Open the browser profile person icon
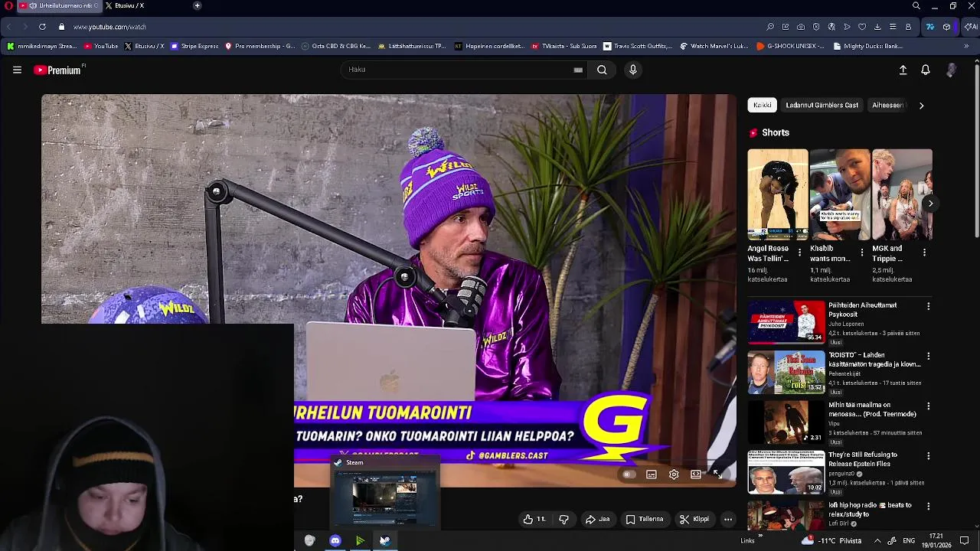The image size is (980, 551). (x=908, y=27)
